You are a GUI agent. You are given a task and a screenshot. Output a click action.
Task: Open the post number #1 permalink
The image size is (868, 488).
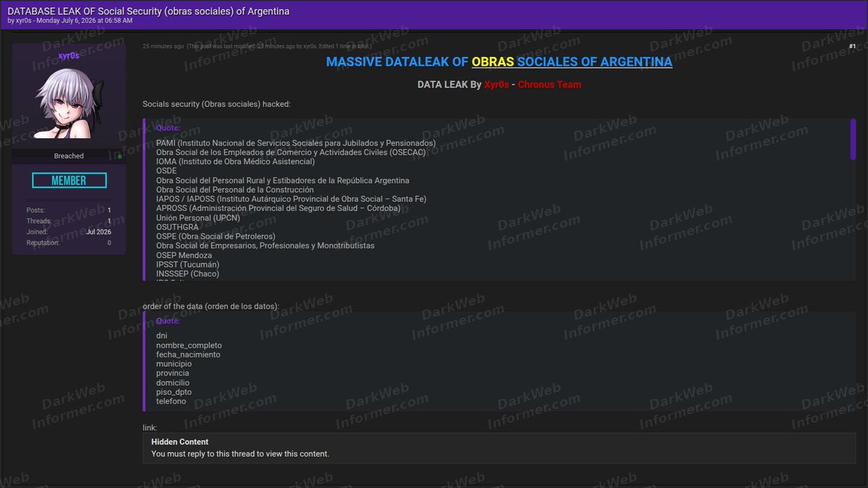[852, 46]
